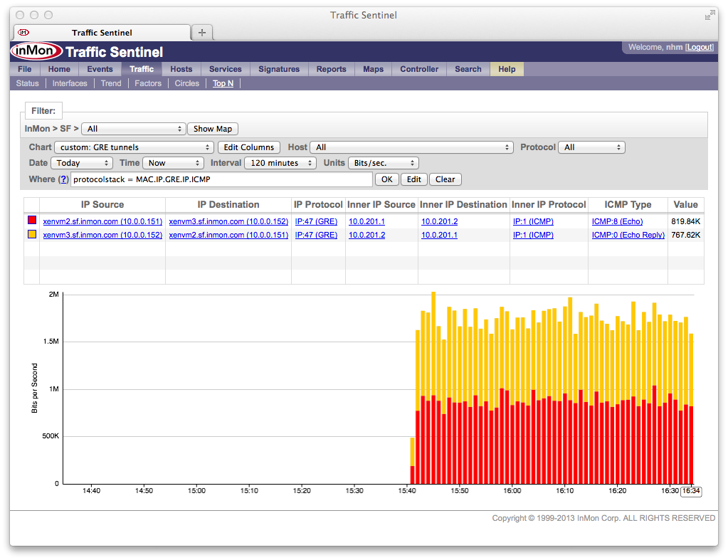
Task: Click inner destination 10.0.201.2 first row
Action: pos(439,221)
